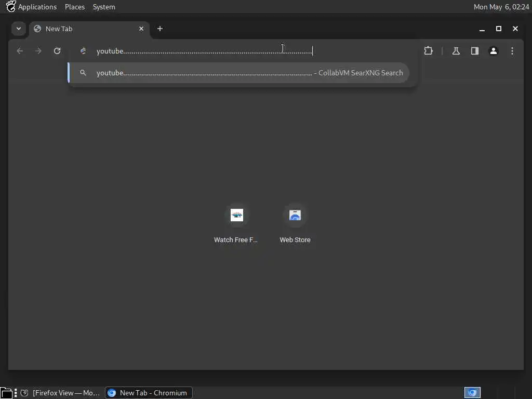The height and width of the screenshot is (399, 532).
Task: Select the youtube CollabVM SearXNG Search suggestion
Action: (x=238, y=73)
